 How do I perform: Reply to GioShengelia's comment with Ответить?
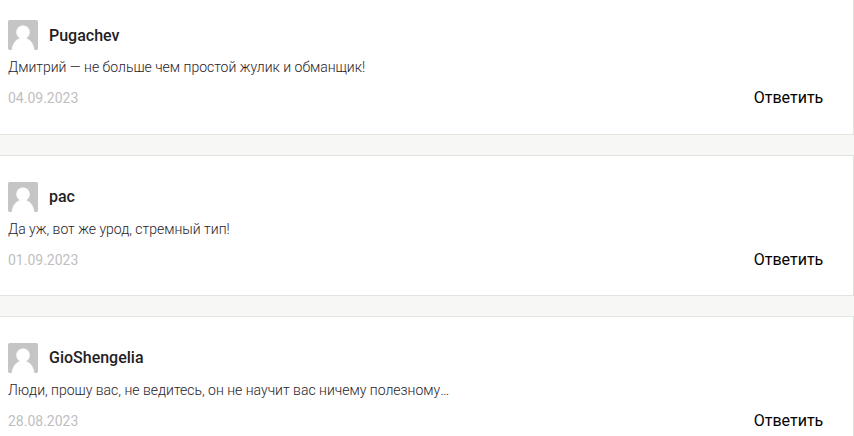pos(788,420)
